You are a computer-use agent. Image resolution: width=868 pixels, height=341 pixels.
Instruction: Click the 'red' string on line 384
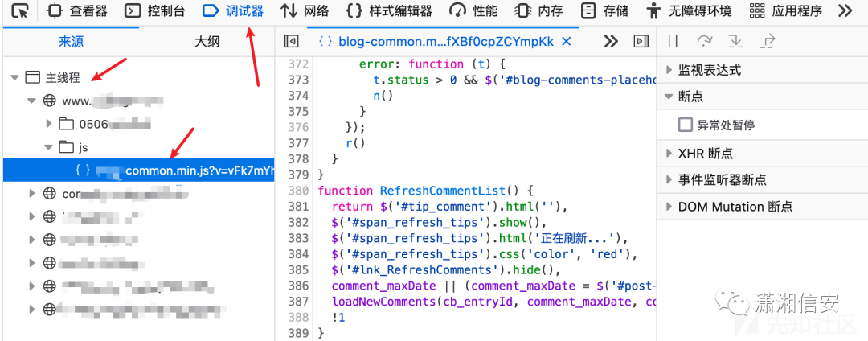[x=609, y=255]
